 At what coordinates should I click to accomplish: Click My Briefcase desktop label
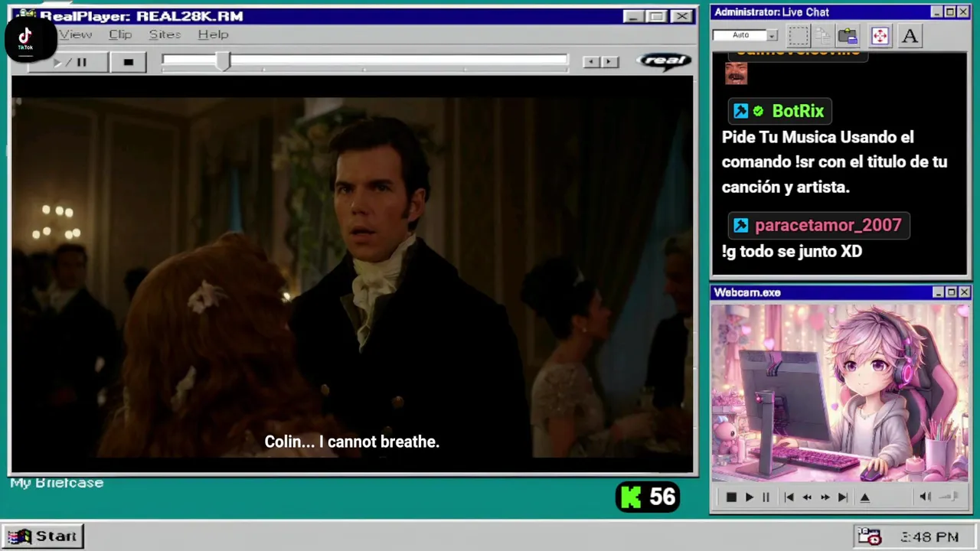pyautogui.click(x=57, y=483)
